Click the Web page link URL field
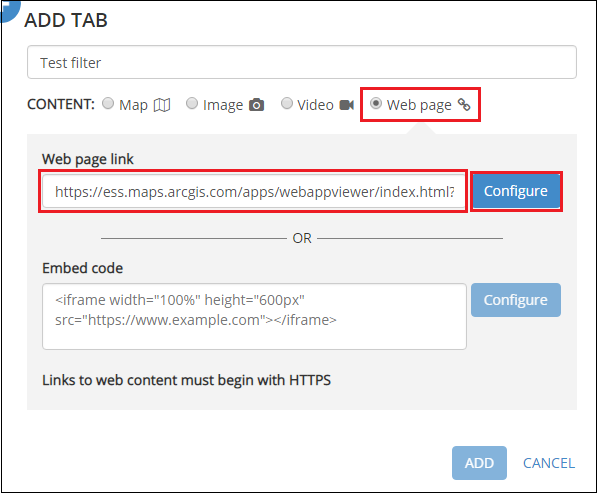The width and height of the screenshot is (598, 493). click(x=254, y=191)
